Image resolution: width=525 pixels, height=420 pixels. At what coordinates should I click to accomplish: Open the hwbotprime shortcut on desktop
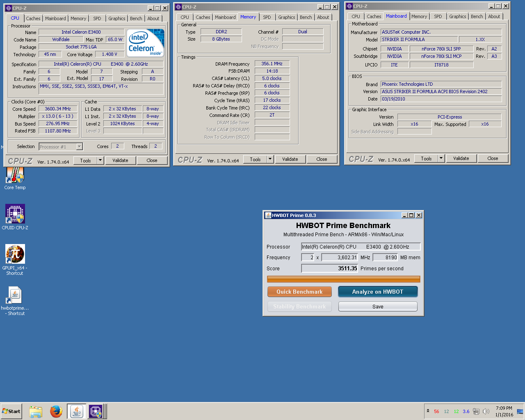(x=15, y=300)
